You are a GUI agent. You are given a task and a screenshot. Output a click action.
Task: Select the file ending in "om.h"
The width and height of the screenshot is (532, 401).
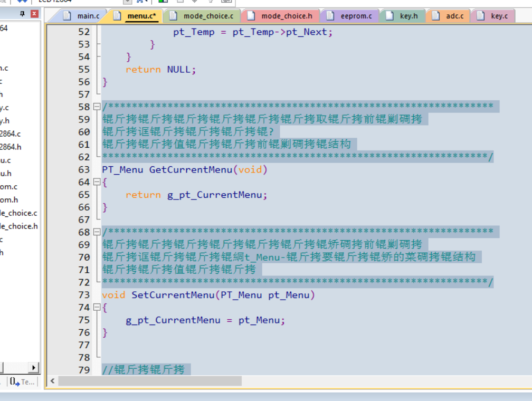tap(9, 200)
